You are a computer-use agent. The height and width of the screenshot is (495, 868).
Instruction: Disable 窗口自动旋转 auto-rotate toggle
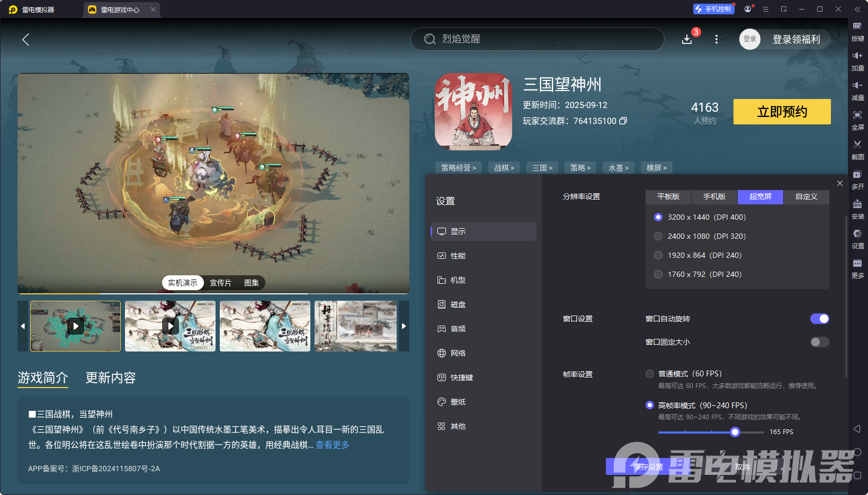coord(819,319)
